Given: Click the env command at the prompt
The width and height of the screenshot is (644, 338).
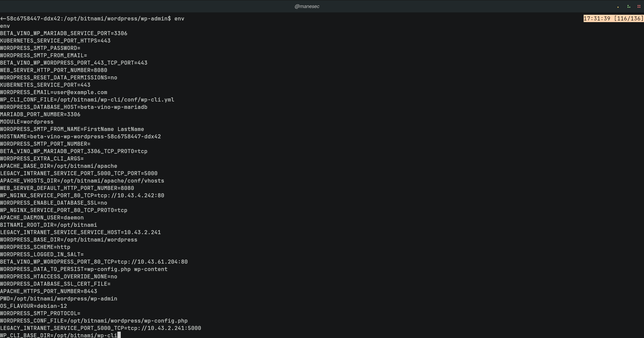Looking at the screenshot, I should pos(179,19).
